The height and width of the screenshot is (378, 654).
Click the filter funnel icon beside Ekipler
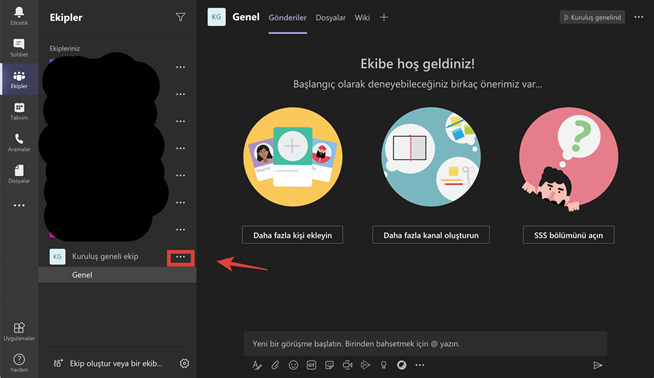click(x=180, y=17)
